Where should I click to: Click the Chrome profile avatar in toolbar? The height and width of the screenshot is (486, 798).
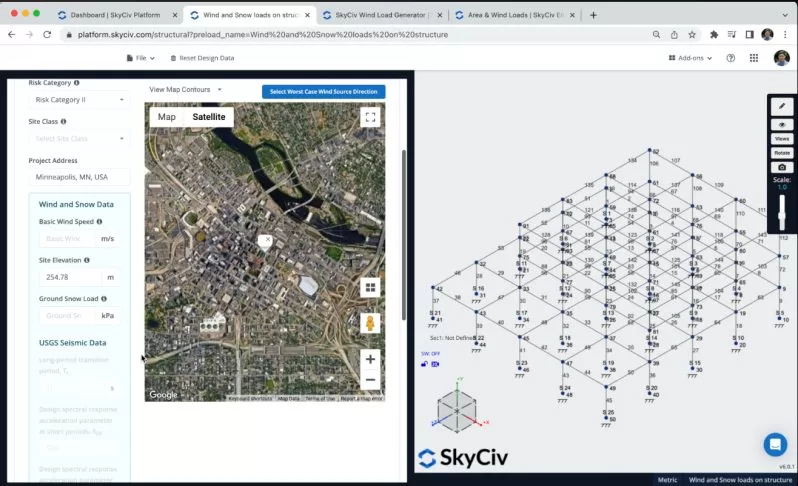click(x=767, y=35)
